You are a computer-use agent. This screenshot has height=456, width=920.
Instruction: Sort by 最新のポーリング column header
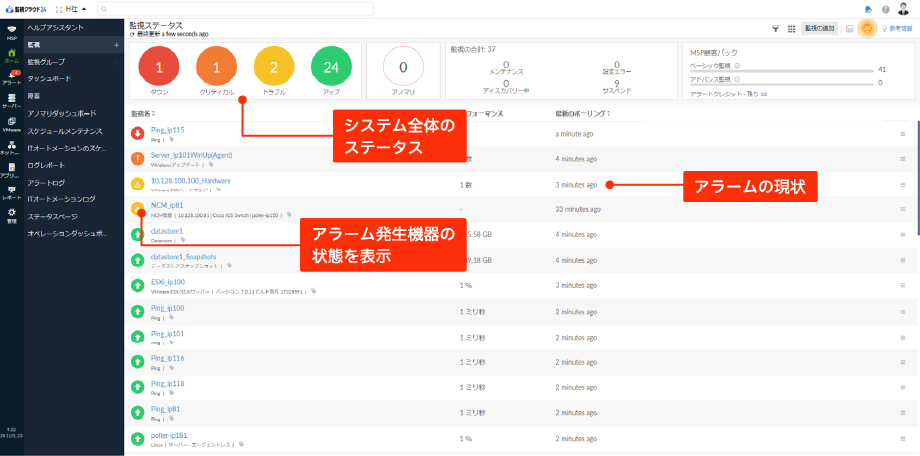(x=584, y=113)
